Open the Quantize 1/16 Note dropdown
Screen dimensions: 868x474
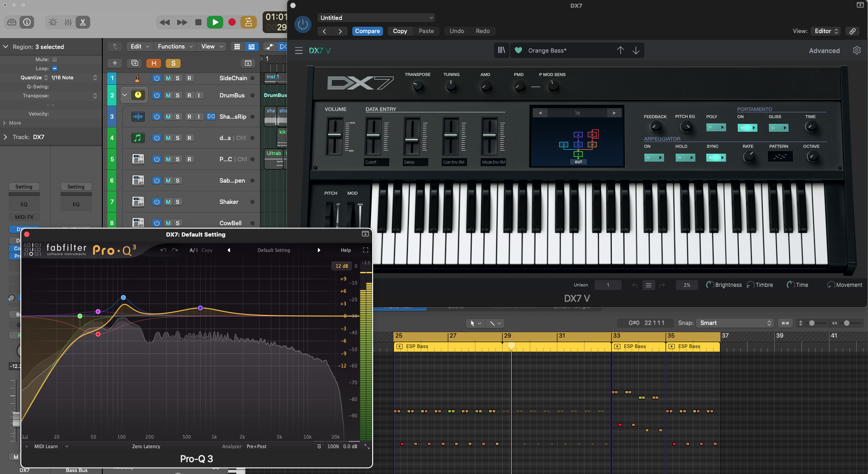tap(74, 77)
